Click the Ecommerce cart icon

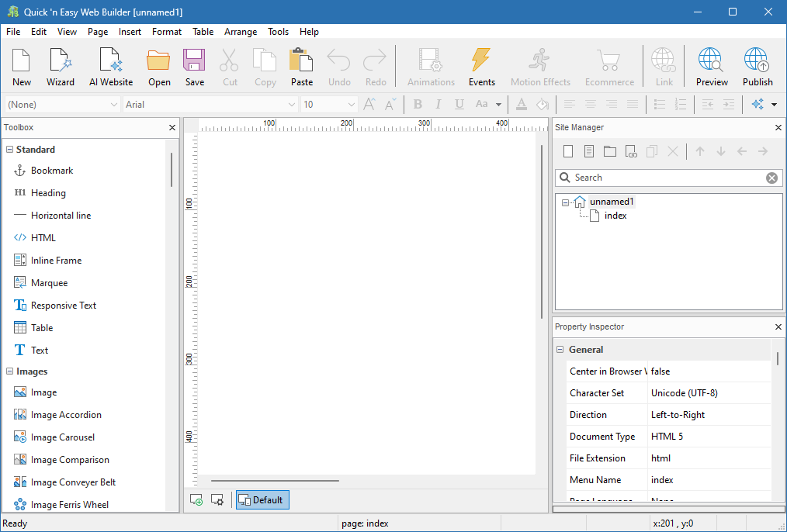coord(609,67)
